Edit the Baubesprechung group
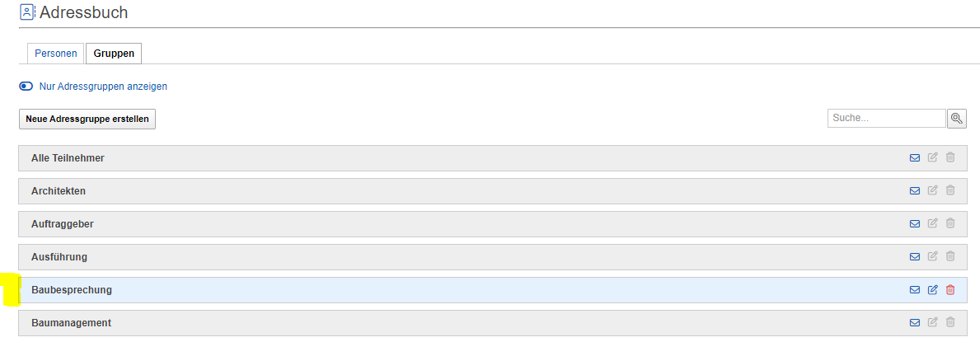This screenshot has height=342, width=980. tap(933, 290)
